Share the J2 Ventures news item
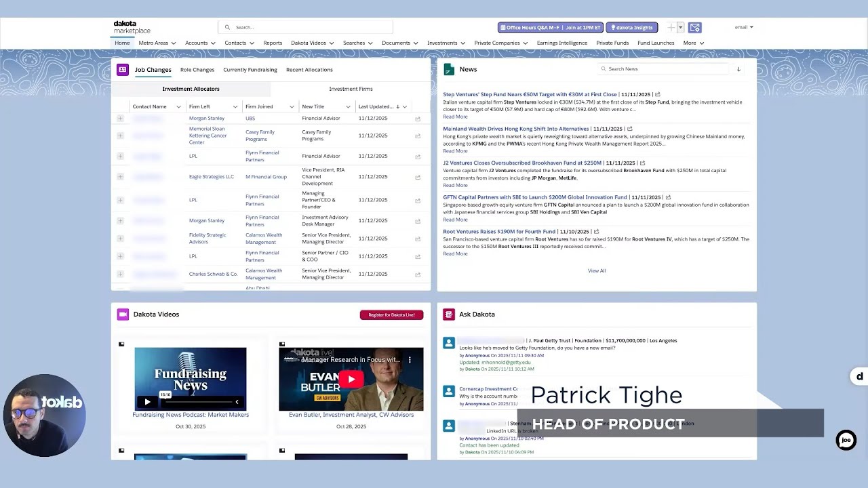The image size is (868, 488). coord(642,163)
